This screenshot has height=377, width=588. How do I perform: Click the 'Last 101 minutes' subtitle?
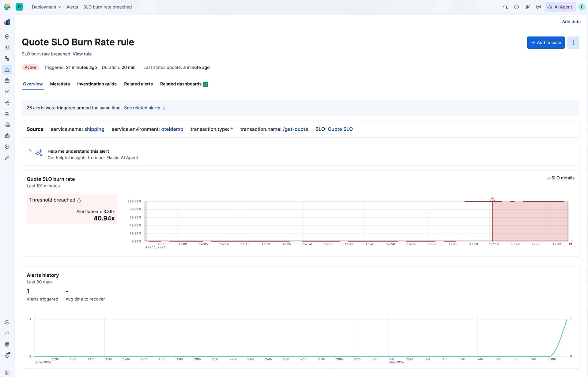(43, 186)
